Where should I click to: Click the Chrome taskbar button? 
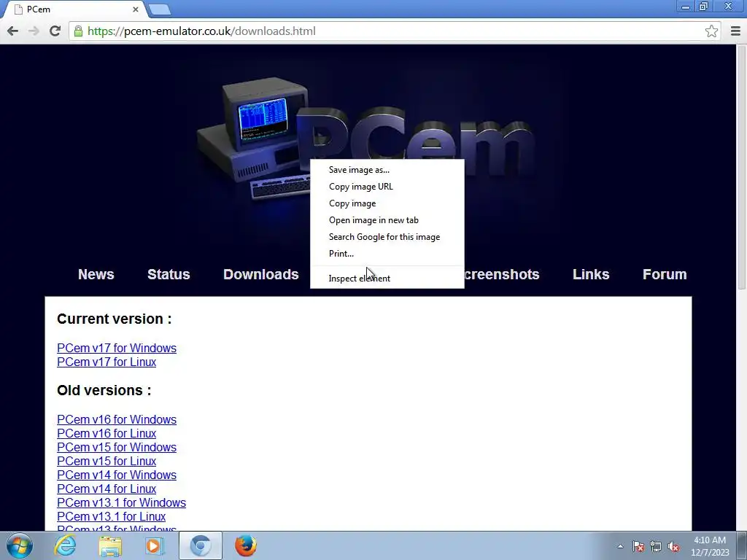200,545
